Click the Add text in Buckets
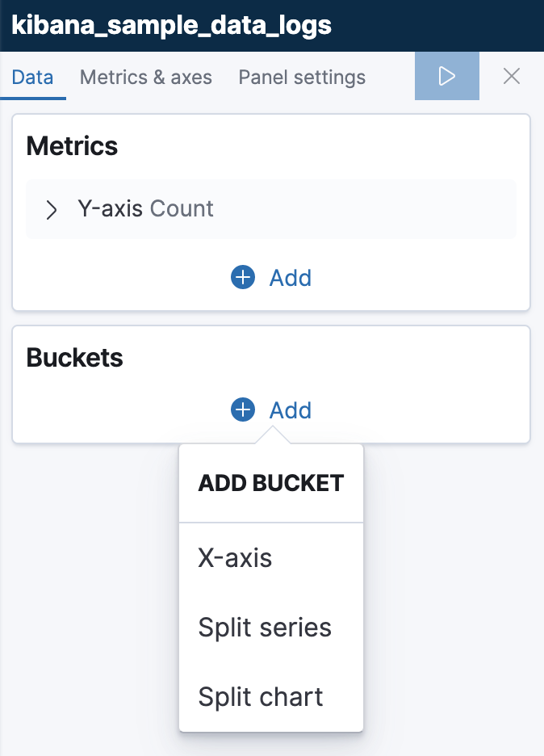 click(291, 410)
